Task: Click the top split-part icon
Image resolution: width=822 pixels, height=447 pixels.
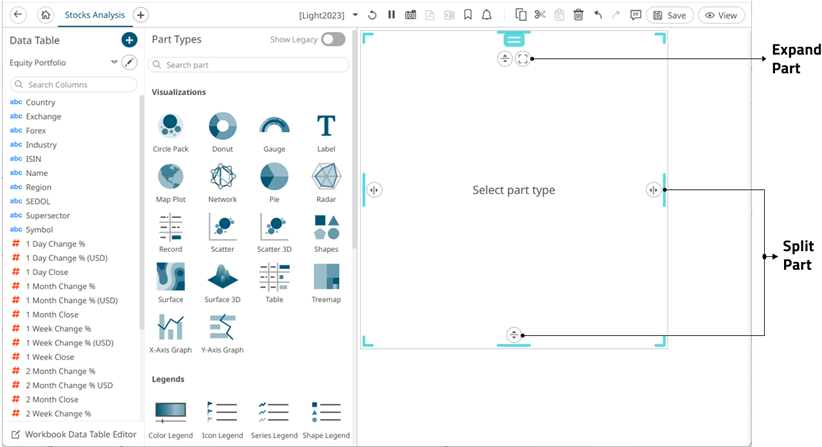Action: click(x=504, y=58)
